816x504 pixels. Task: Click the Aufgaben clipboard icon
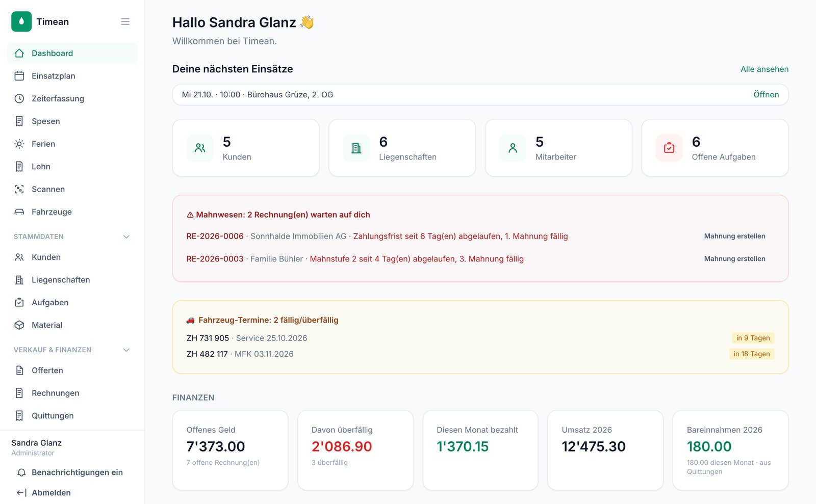coord(19,302)
